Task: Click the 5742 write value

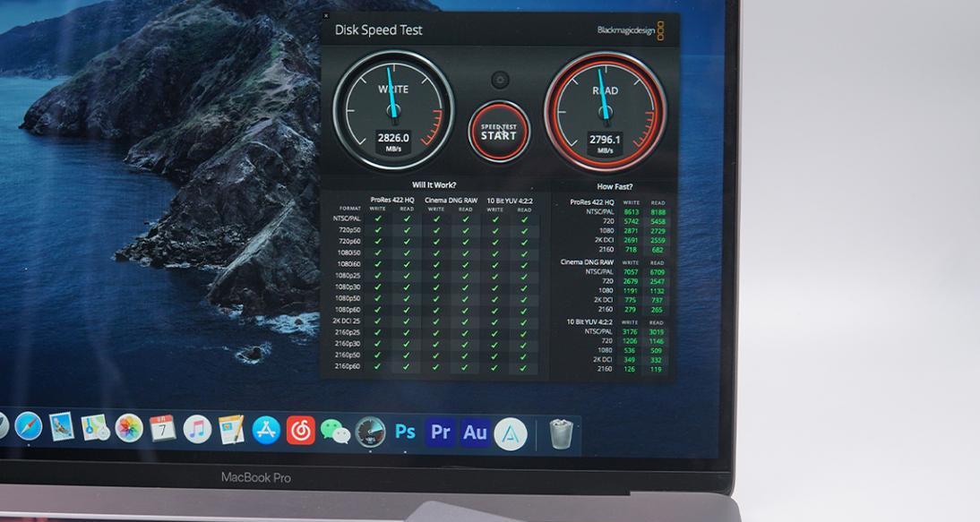Action: tap(632, 222)
